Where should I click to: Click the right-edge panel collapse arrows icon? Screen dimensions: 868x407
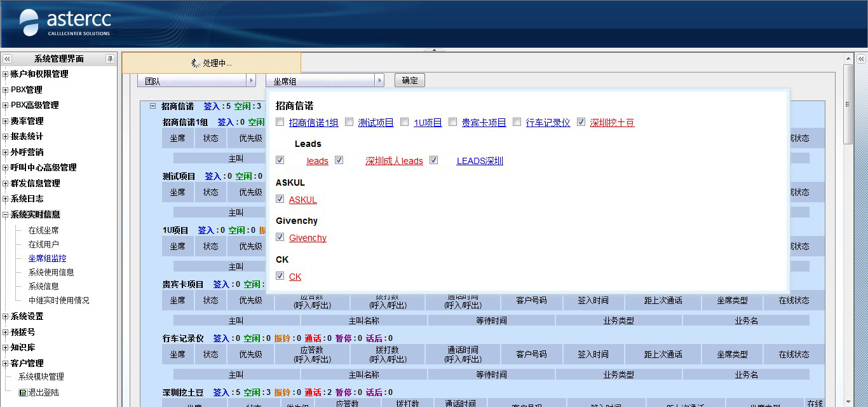pyautogui.click(x=861, y=59)
